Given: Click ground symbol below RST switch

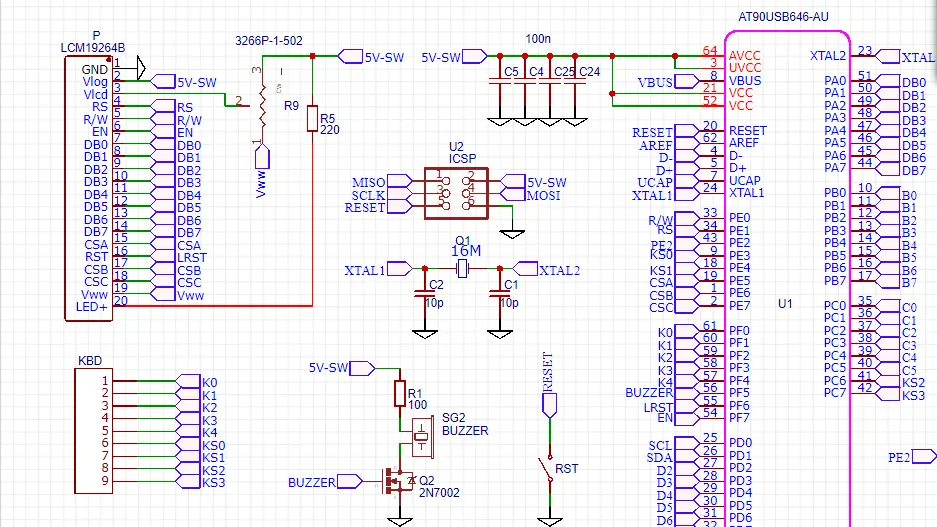Looking at the screenshot, I should (x=550, y=522).
